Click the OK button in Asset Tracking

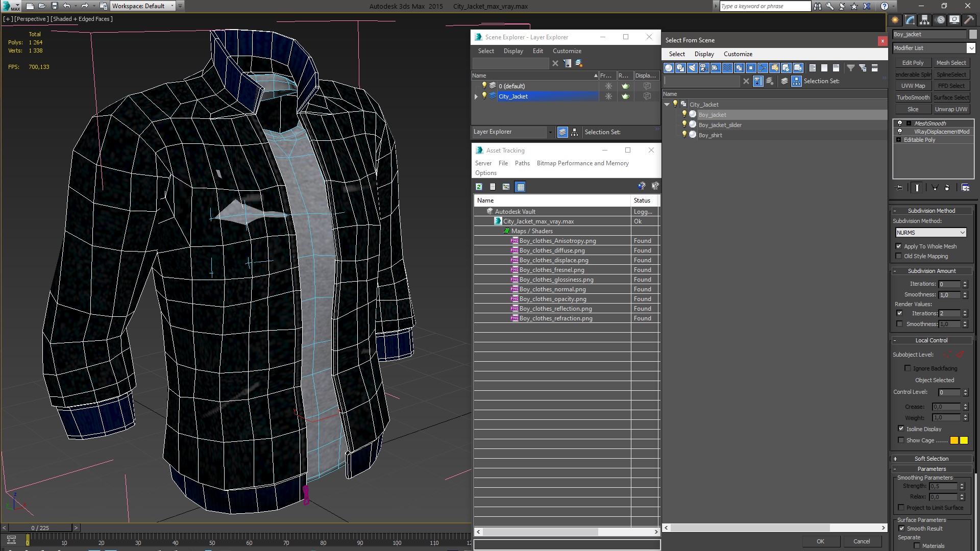[820, 541]
